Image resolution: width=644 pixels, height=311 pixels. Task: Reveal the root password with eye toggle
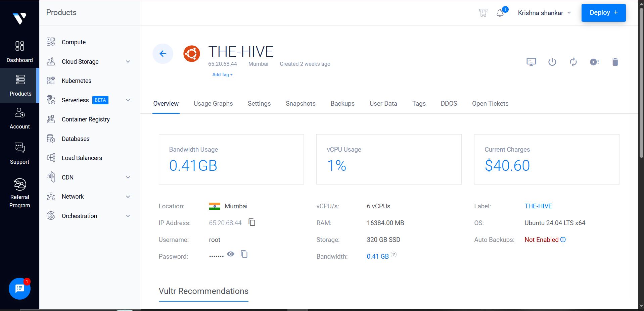pyautogui.click(x=230, y=254)
